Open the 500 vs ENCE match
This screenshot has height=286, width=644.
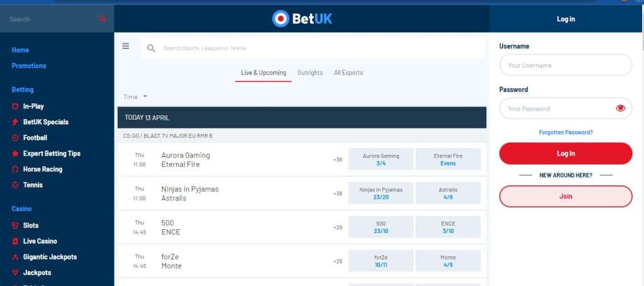click(171, 227)
